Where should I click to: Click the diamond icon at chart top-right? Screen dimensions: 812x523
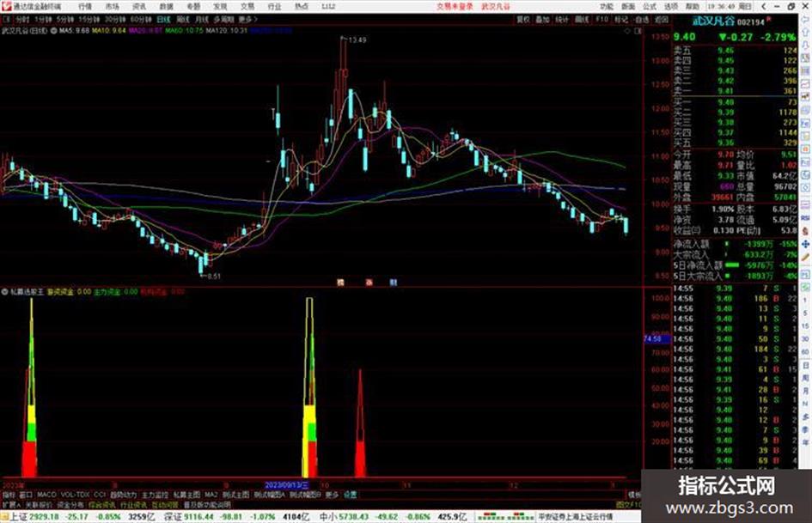click(627, 31)
